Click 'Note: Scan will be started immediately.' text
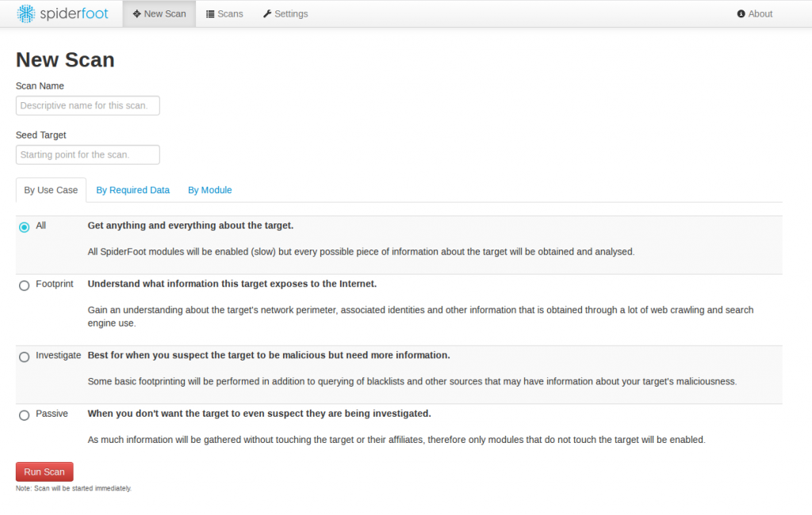The width and height of the screenshot is (812, 515). pos(74,488)
